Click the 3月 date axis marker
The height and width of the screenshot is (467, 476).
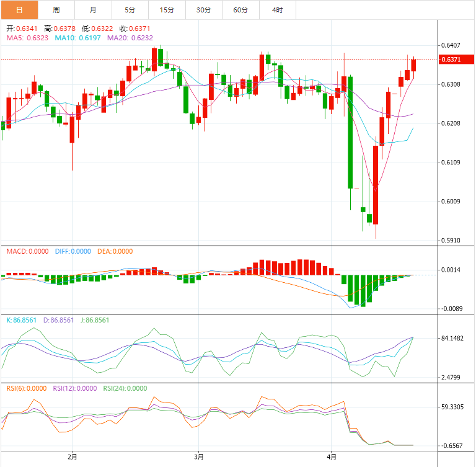198,458
